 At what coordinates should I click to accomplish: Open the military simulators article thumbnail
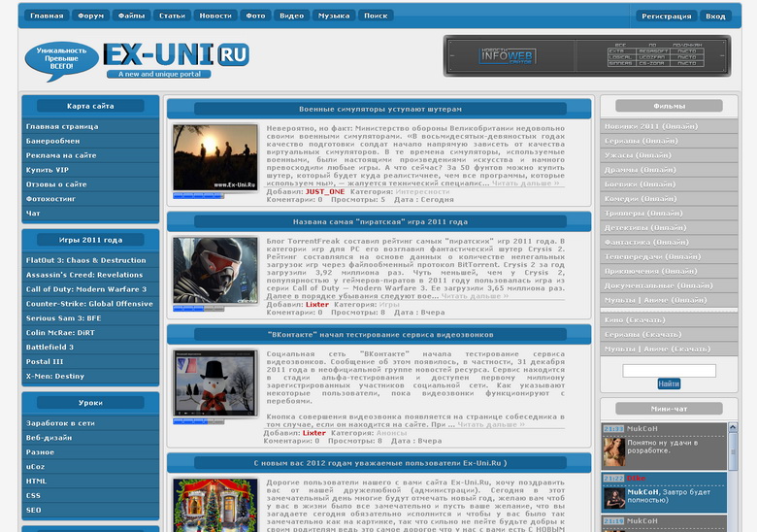coord(215,157)
